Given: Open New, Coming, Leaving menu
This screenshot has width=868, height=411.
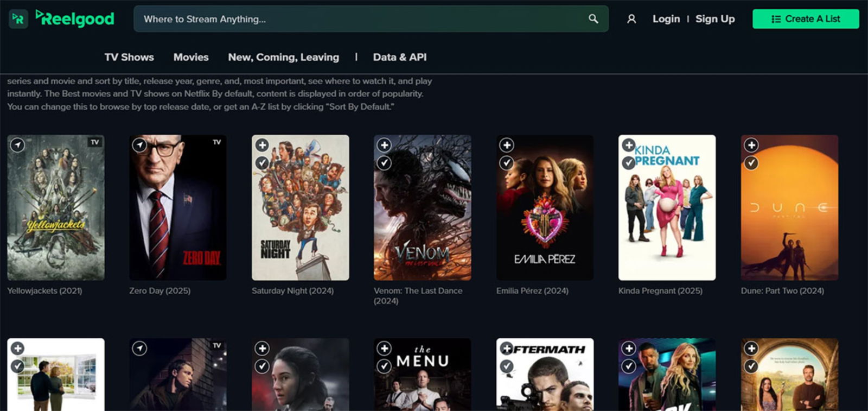Looking at the screenshot, I should click(283, 57).
